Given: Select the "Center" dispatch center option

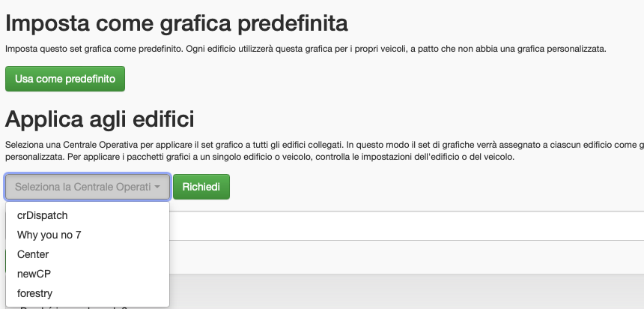Looking at the screenshot, I should coord(33,254).
